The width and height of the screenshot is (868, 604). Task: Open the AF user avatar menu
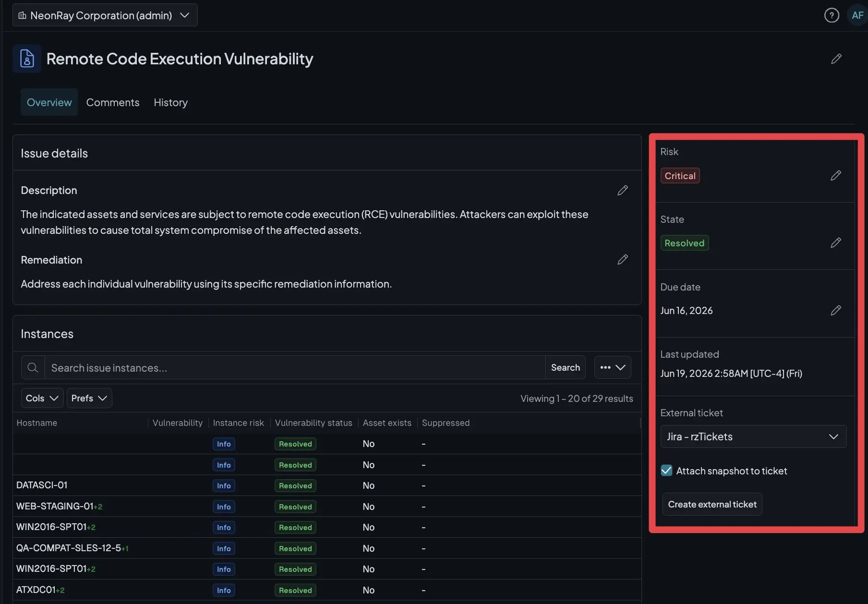point(857,15)
